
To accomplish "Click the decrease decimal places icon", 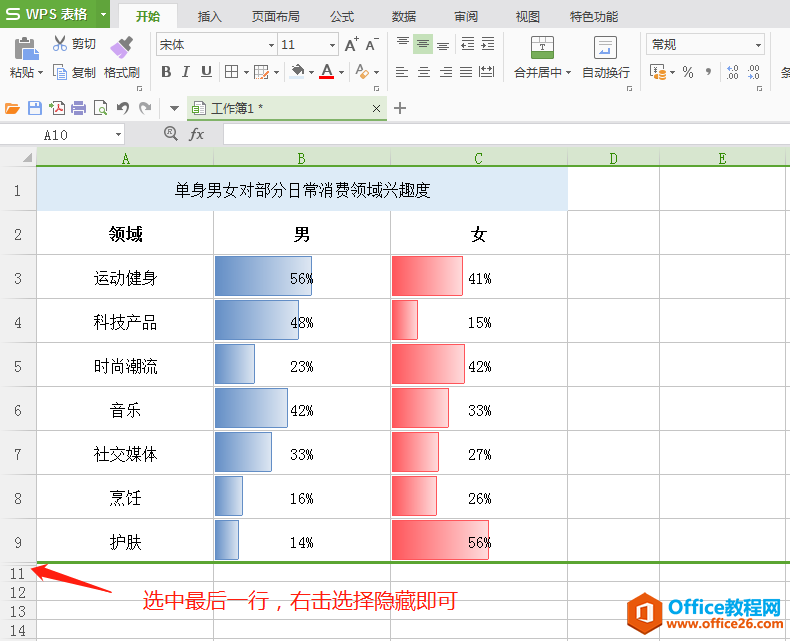I will (753, 72).
